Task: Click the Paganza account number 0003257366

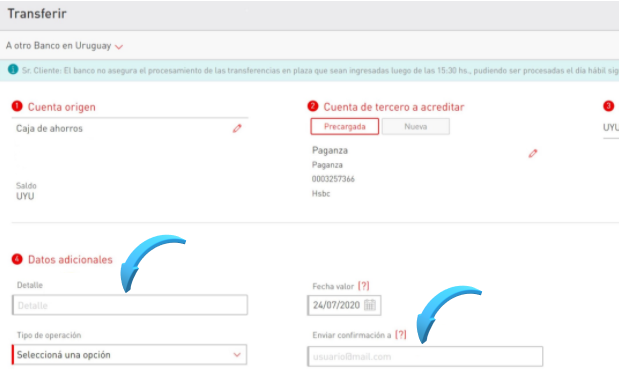Action: pyautogui.click(x=333, y=179)
